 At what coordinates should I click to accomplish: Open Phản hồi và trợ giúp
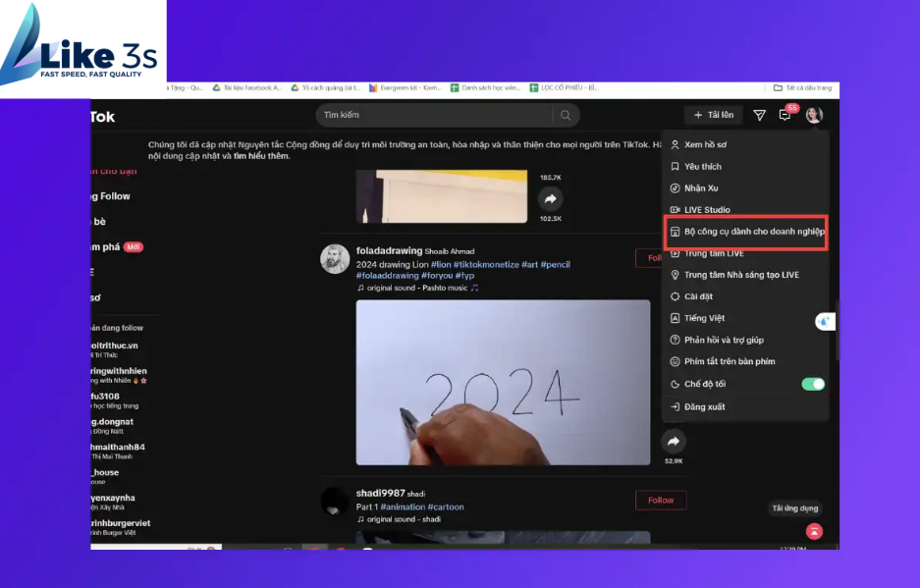745,340
